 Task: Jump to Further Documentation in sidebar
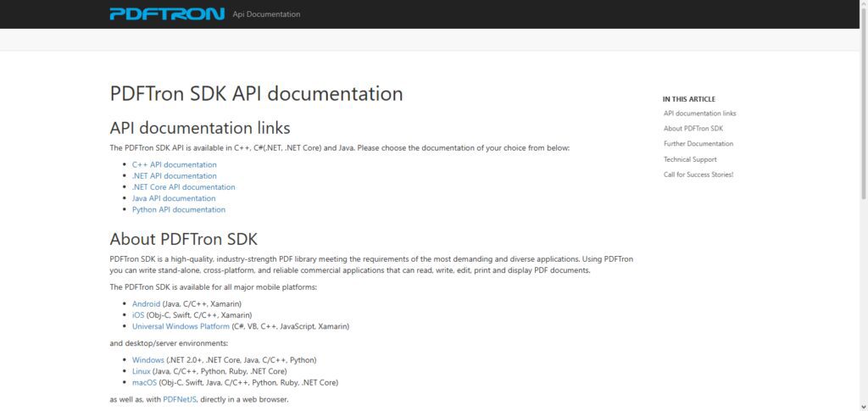pos(698,143)
